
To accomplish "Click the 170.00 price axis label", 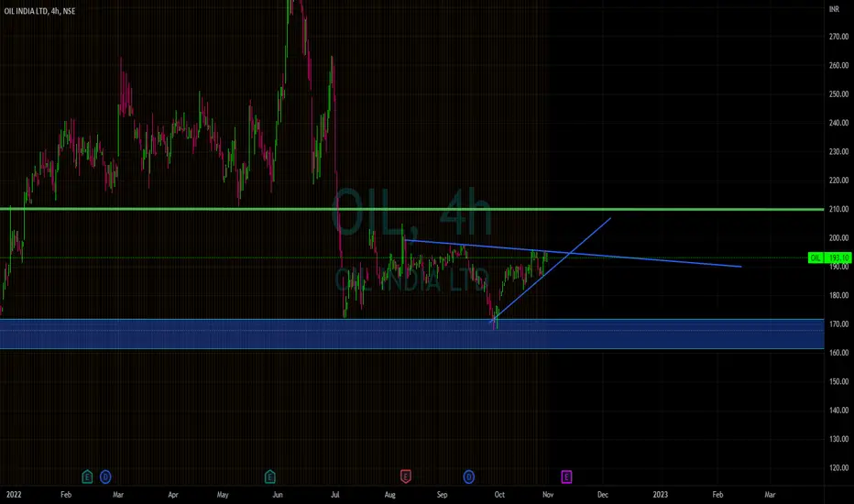I will pos(838,324).
